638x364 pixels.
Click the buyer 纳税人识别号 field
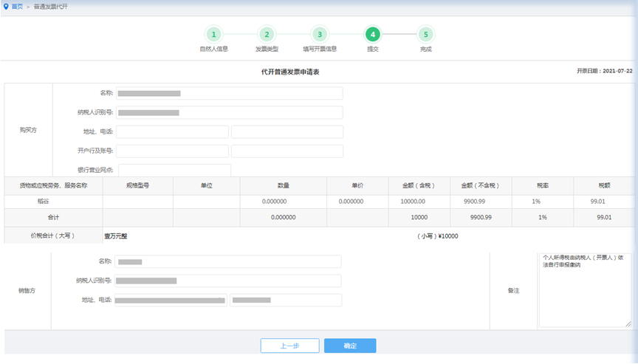(229, 113)
